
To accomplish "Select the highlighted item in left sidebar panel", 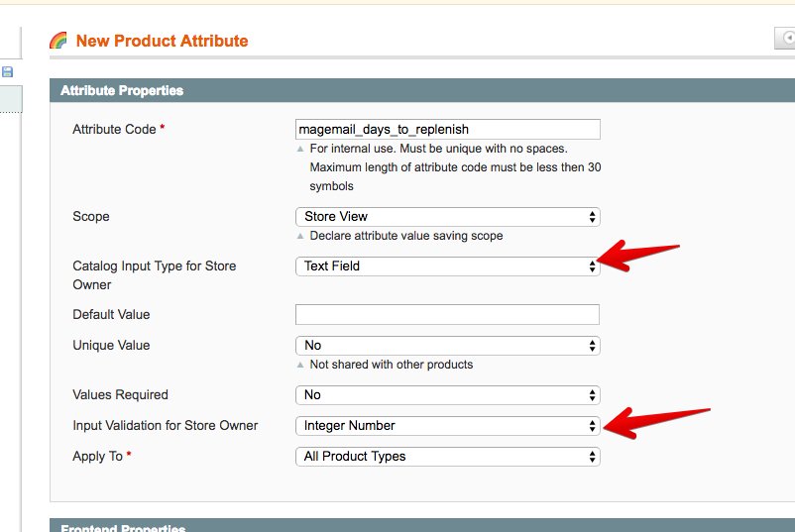I will click(x=10, y=98).
